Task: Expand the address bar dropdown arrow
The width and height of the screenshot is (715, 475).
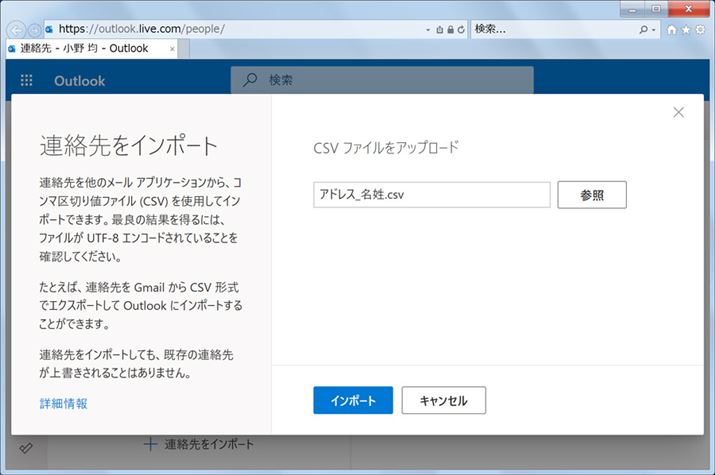Action: point(429,30)
